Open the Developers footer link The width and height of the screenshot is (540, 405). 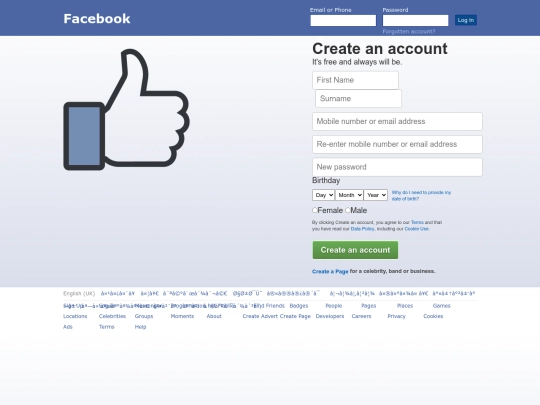(330, 316)
